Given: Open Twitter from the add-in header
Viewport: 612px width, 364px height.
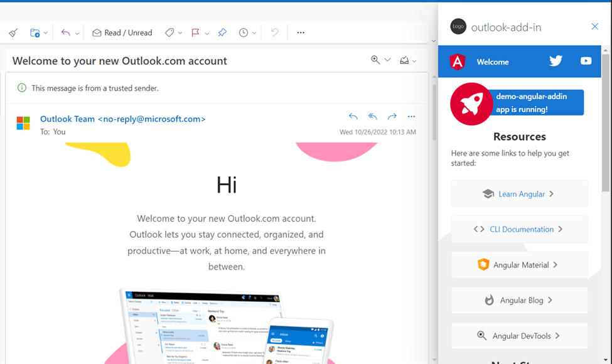Looking at the screenshot, I should 555,61.
